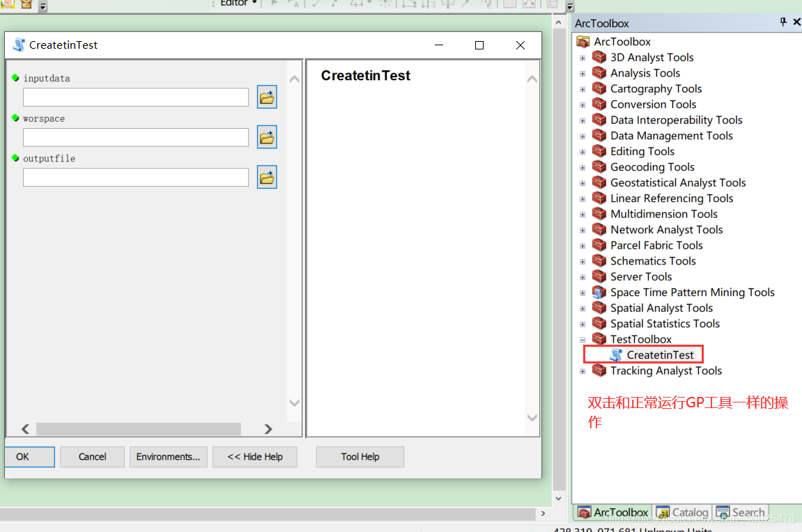Click parameter pane scroll left arrow

coord(25,429)
